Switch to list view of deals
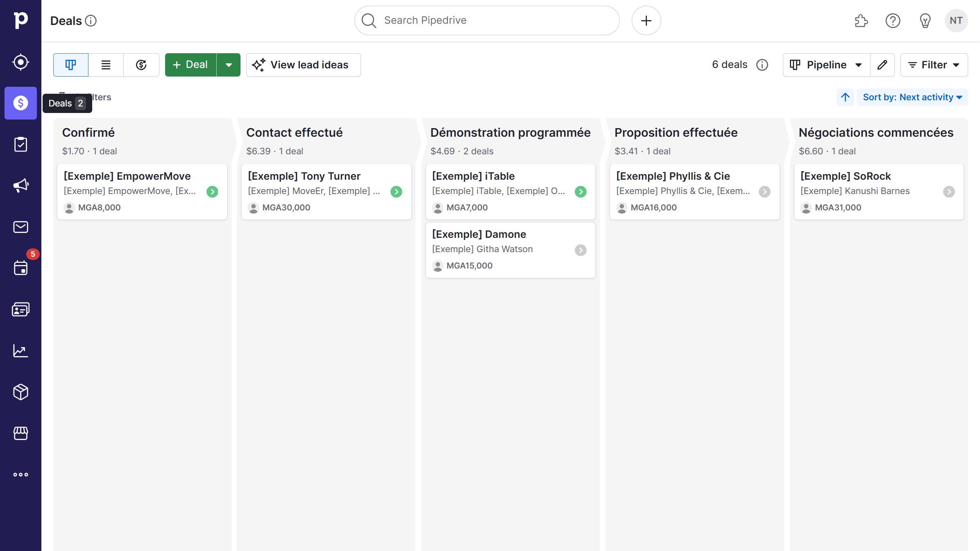 click(x=106, y=65)
